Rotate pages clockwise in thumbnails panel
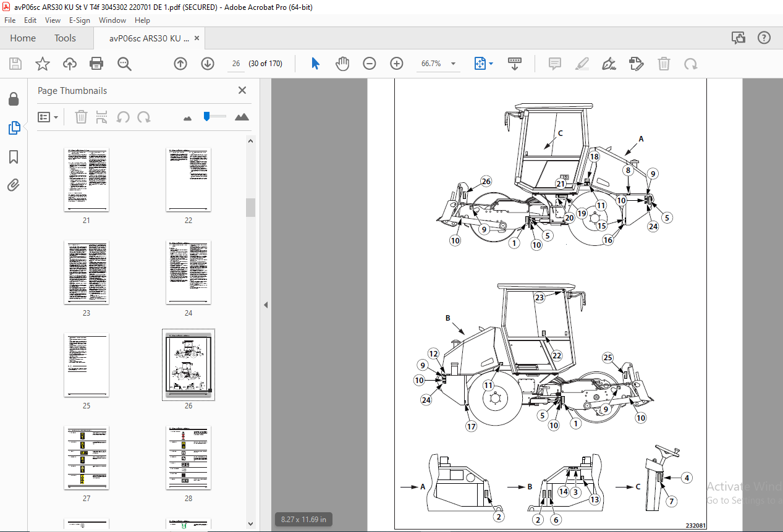 (144, 117)
